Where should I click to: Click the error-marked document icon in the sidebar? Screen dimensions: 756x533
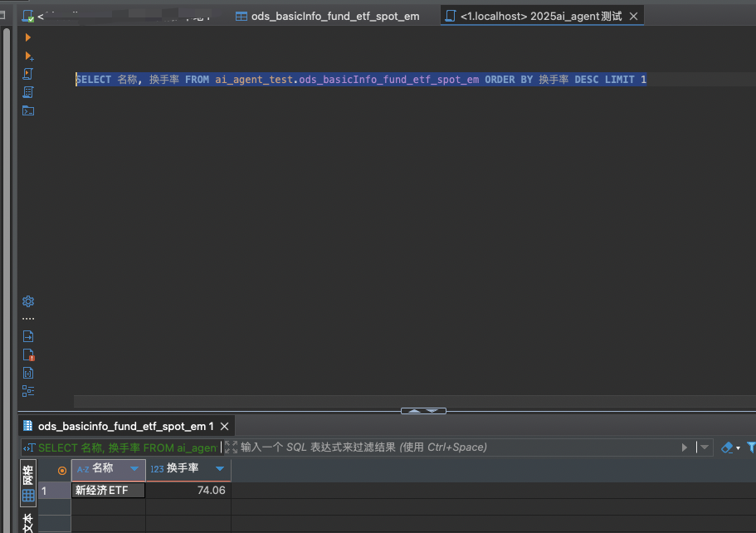tap(27, 355)
